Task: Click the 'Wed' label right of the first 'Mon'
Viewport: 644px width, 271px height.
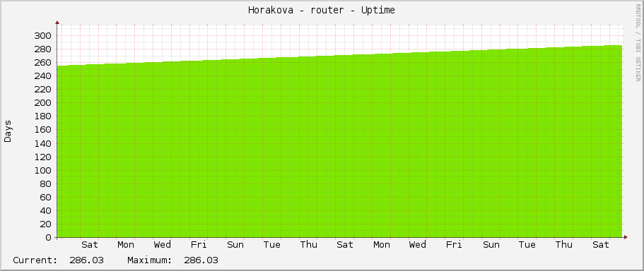Action: coord(162,245)
